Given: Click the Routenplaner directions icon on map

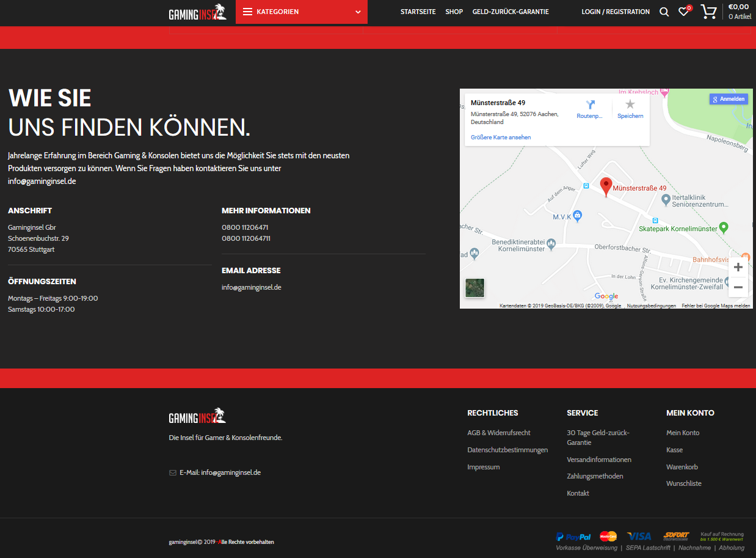Looking at the screenshot, I should 590,105.
